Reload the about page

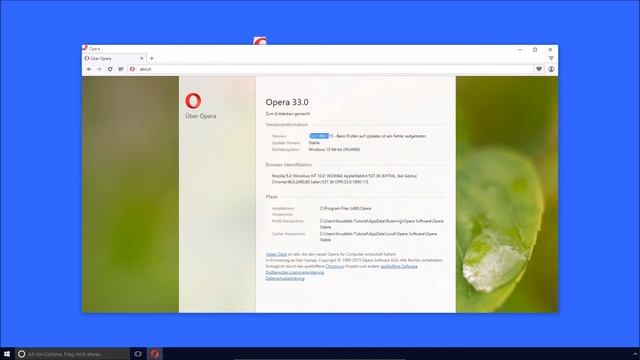click(x=110, y=69)
